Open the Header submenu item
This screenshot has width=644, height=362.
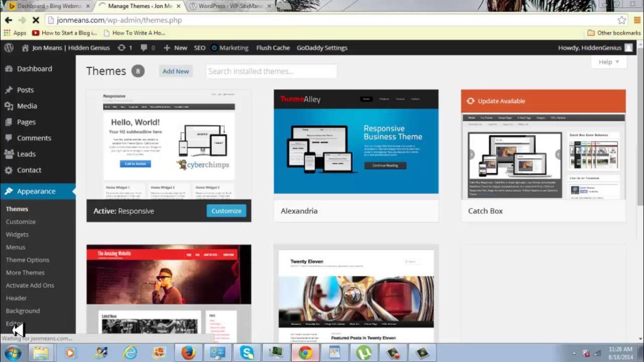coord(16,298)
